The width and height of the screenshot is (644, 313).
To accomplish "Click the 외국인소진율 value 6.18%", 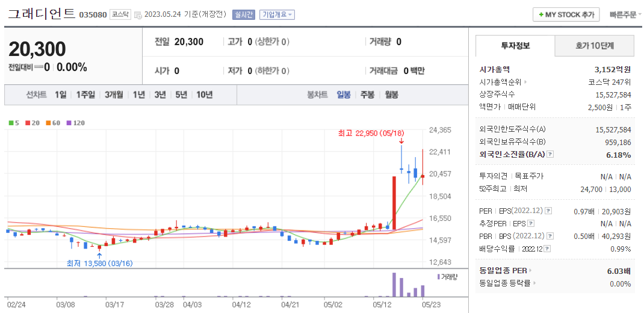I will (x=620, y=155).
